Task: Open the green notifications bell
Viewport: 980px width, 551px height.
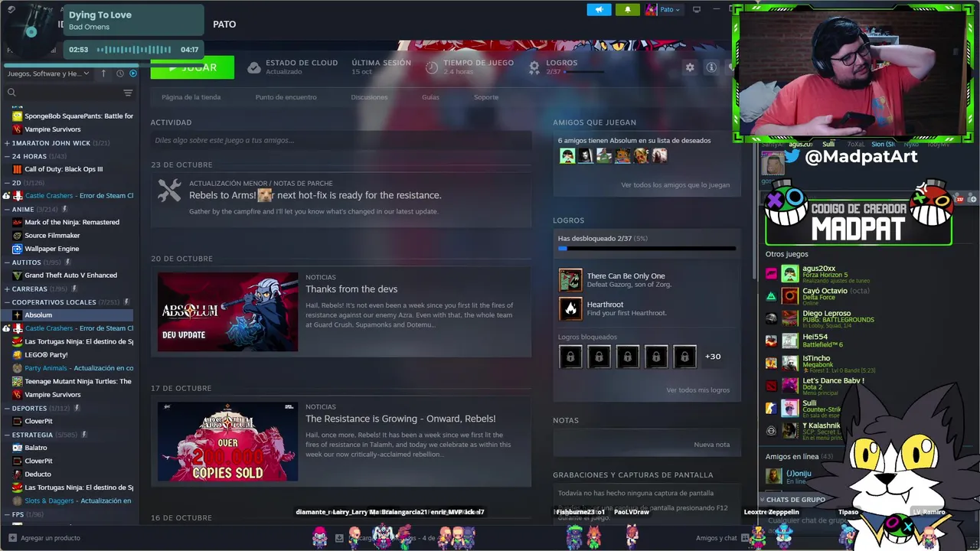Action: 628,9
